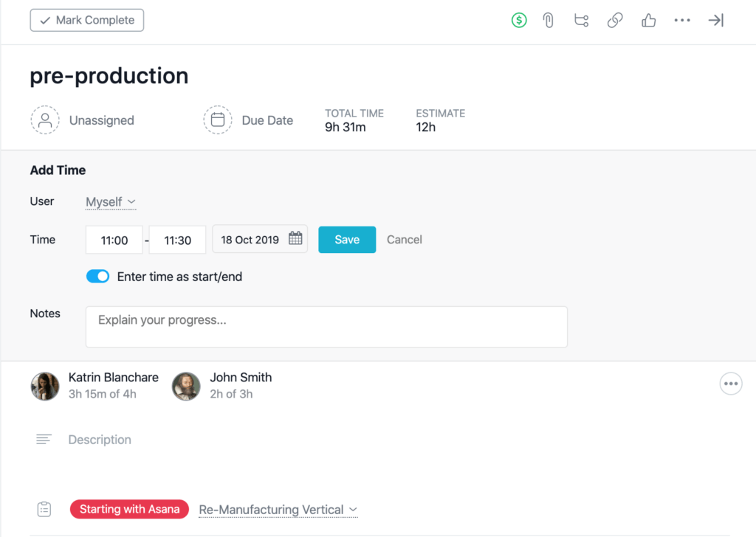Click the green billable dollar icon
This screenshot has height=537, width=756.
pyautogui.click(x=519, y=20)
